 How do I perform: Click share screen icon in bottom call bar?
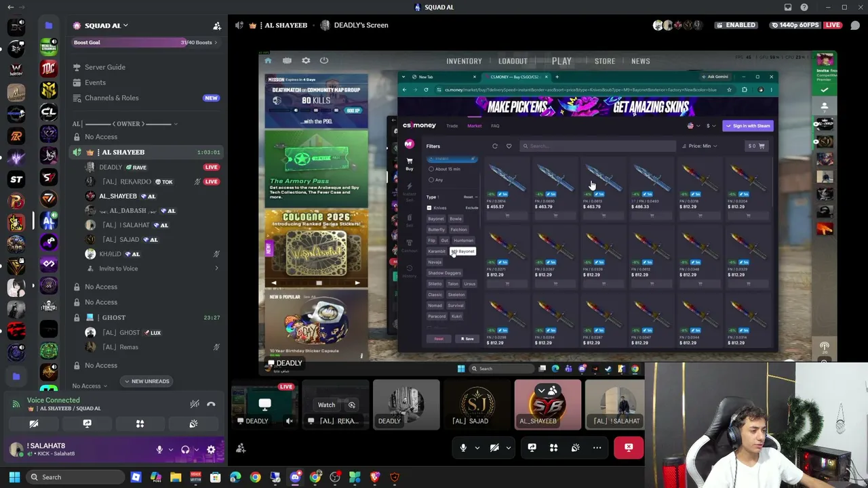coord(532,447)
